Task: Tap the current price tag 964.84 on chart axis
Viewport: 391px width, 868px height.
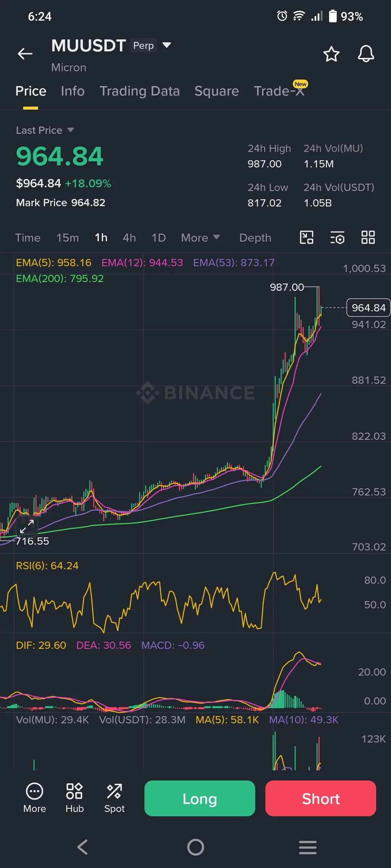Action: click(x=369, y=308)
